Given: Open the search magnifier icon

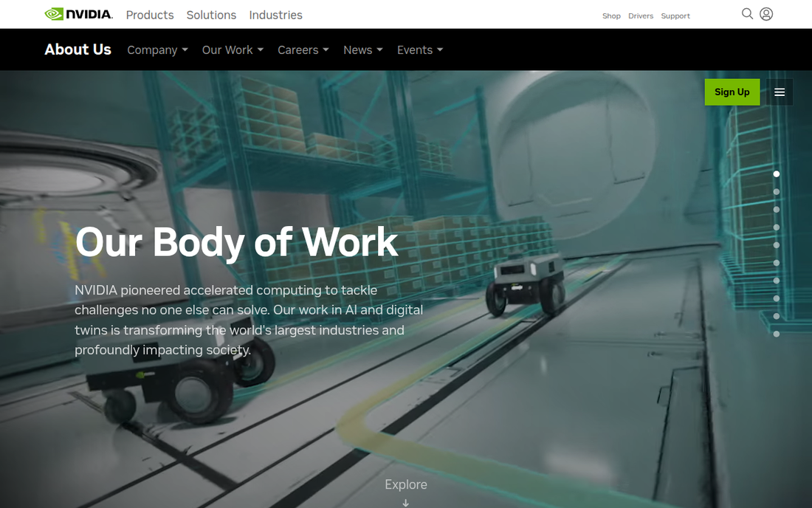Looking at the screenshot, I should (x=747, y=13).
